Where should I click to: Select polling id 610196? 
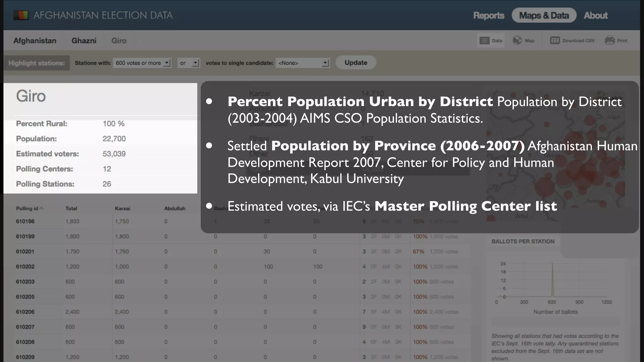point(25,221)
